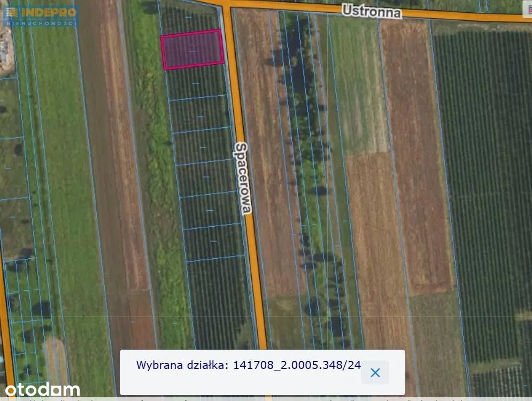
Task: Click the 'Wybrana działka' label text
Action: tap(182, 365)
